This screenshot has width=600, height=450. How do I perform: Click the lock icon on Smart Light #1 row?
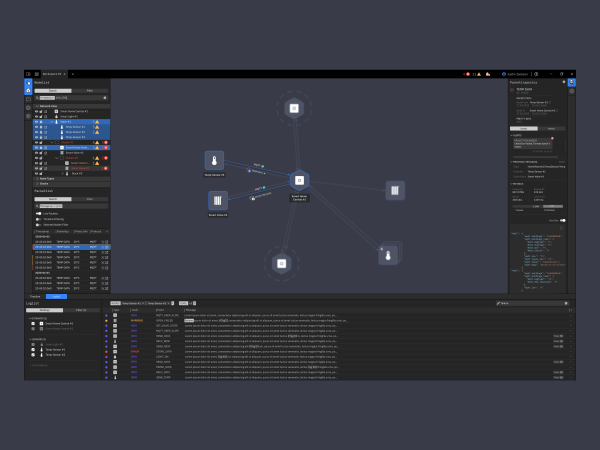41,116
